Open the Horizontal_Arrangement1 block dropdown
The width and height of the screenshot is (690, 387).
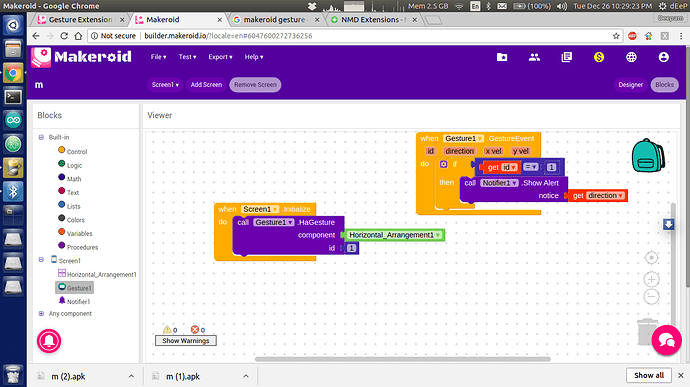(x=438, y=235)
